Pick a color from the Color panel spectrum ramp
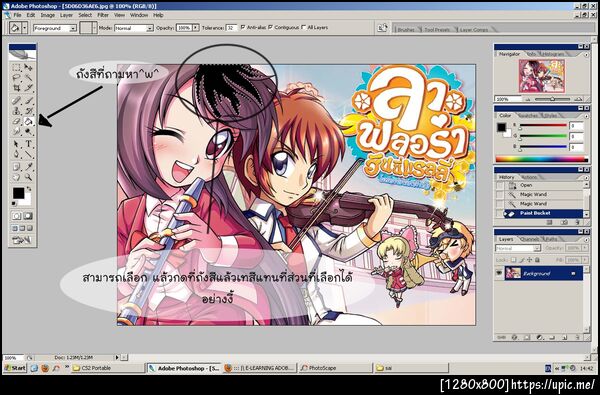This screenshot has height=395, width=600. [x=541, y=159]
